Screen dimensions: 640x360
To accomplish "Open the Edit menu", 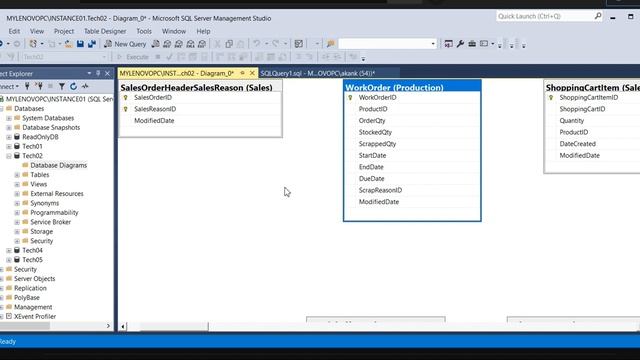I will tap(14, 31).
